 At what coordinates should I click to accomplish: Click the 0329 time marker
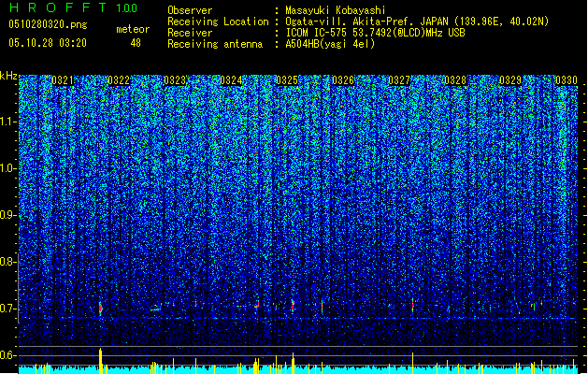510,80
